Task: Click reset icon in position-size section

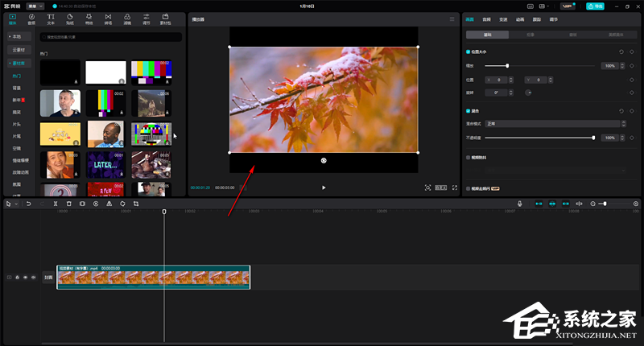Action: [x=621, y=51]
